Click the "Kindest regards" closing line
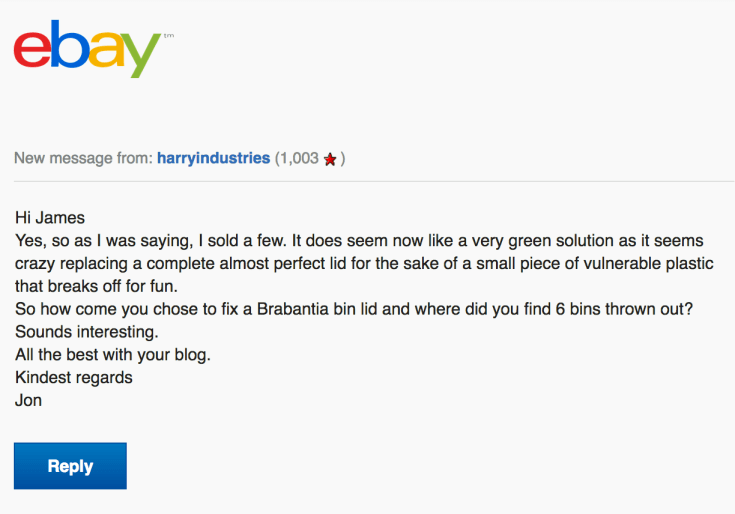The width and height of the screenshot is (735, 514). (73, 378)
